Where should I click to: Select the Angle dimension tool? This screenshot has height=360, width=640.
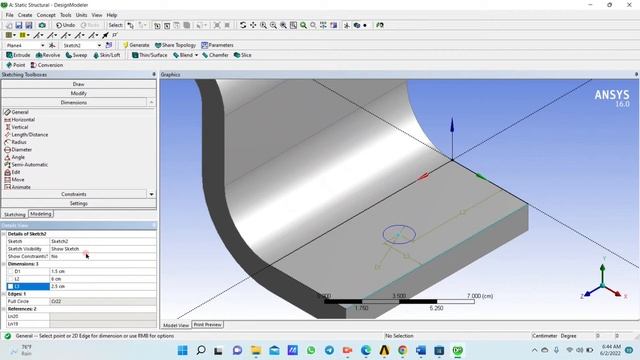click(15, 157)
